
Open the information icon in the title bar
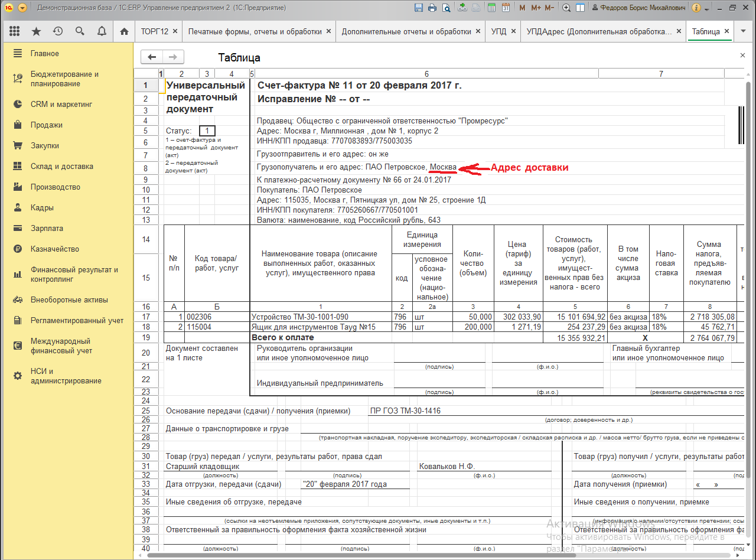tap(696, 8)
